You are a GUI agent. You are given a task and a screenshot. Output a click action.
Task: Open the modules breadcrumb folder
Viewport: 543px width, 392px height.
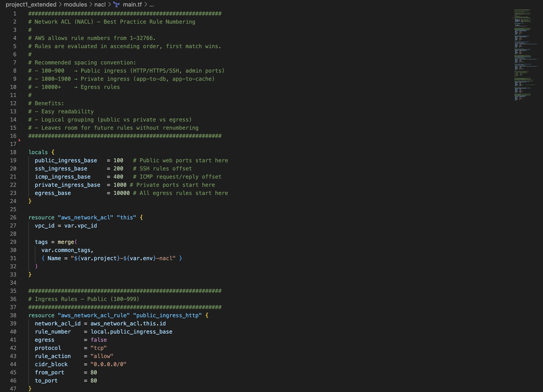click(x=75, y=5)
